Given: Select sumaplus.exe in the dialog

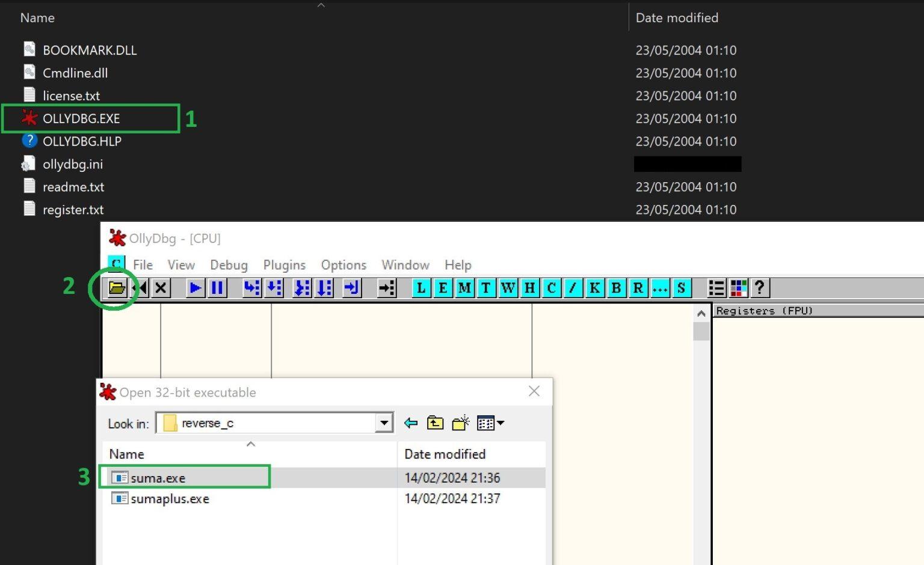Looking at the screenshot, I should pyautogui.click(x=168, y=498).
